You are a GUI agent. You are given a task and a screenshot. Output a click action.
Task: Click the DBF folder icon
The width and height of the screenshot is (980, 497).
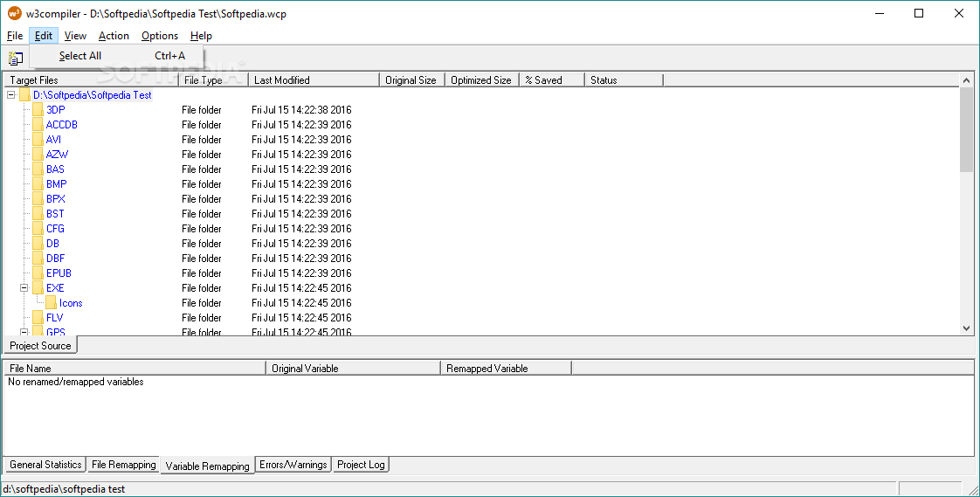point(38,259)
